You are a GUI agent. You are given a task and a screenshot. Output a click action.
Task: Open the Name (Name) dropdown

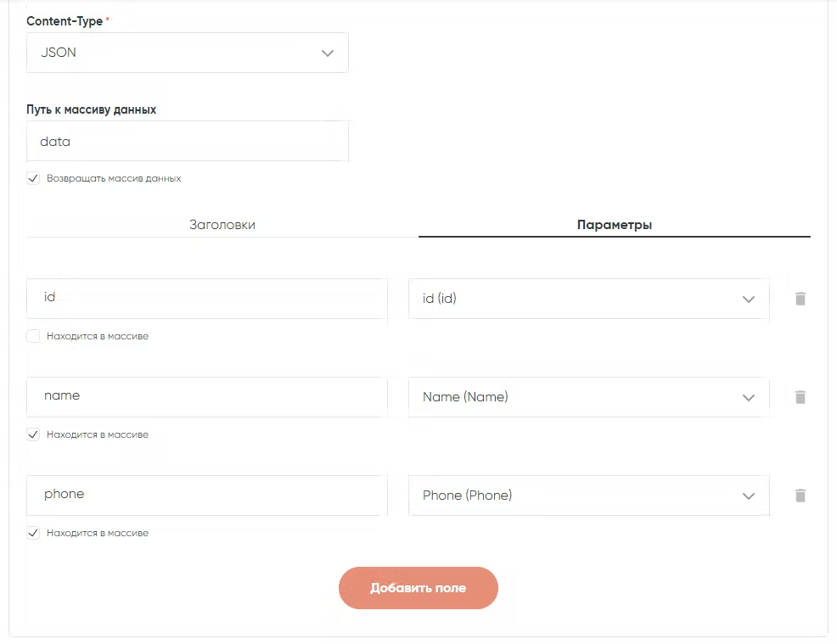coord(587,397)
